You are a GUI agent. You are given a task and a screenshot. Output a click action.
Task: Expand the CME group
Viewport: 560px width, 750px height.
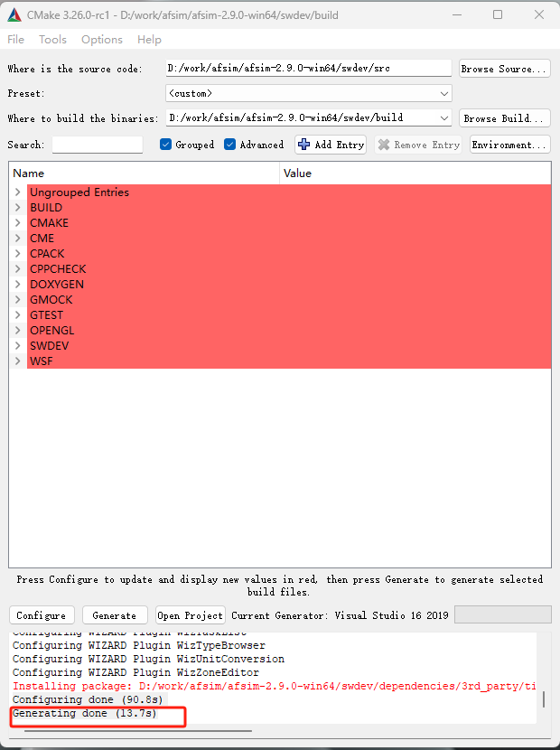click(18, 238)
